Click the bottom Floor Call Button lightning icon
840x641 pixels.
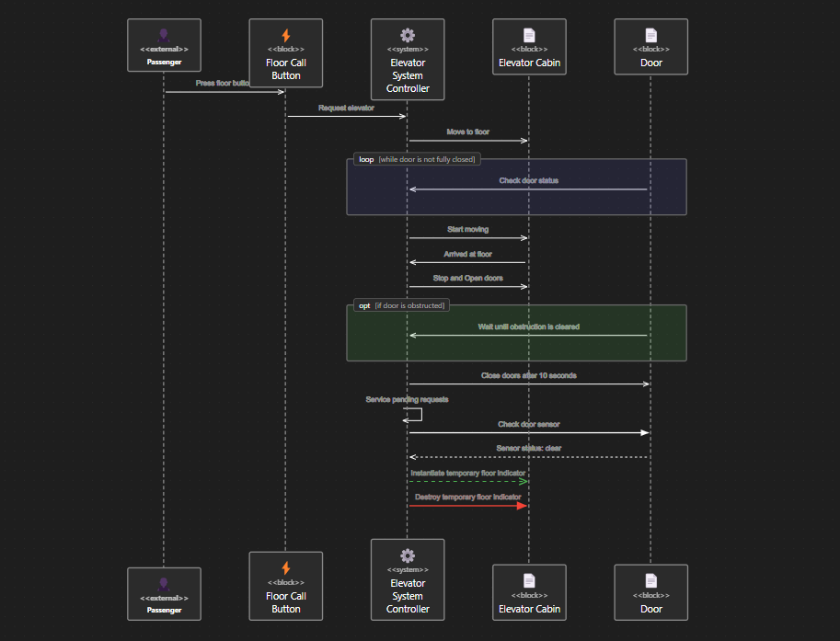(286, 568)
